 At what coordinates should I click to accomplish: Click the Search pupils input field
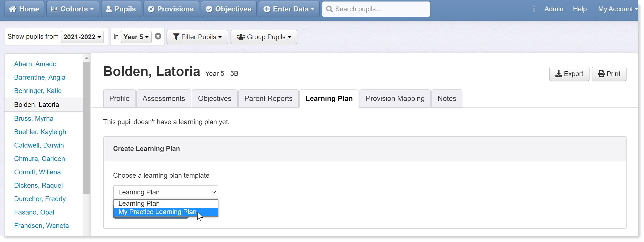(376, 9)
